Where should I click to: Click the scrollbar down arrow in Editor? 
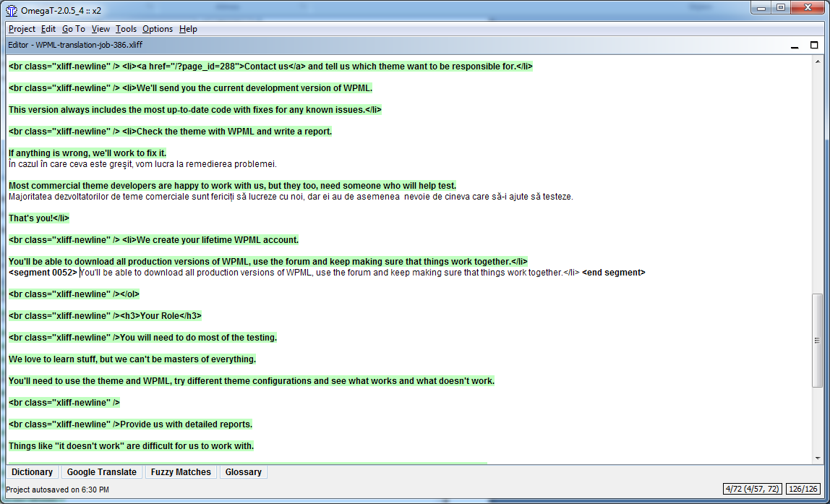coord(818,458)
